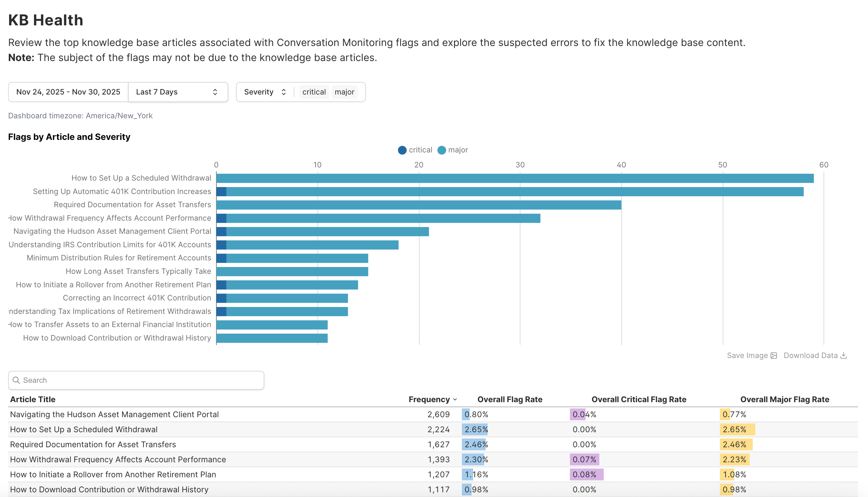Click the Overall Major Flag Rate header

[785, 399]
